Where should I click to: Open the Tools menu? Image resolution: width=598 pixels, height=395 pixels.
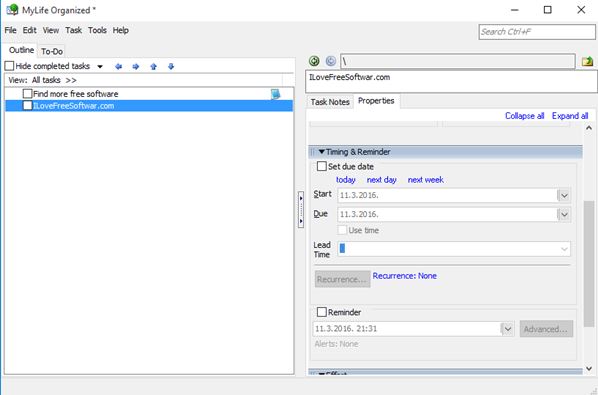coord(97,30)
